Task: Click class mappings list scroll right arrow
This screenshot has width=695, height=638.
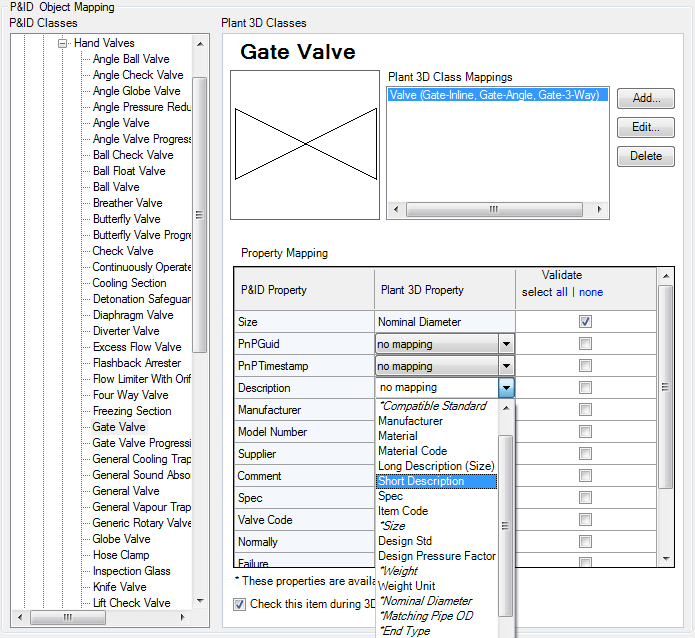Action: 599,209
